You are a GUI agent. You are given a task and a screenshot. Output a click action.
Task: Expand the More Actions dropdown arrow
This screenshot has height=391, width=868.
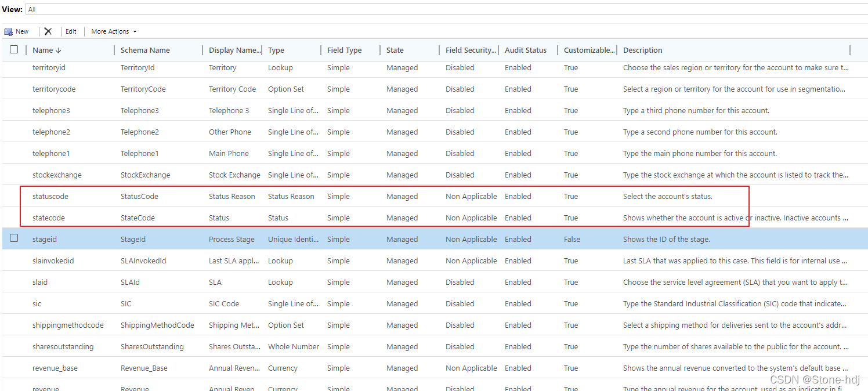[x=134, y=31]
